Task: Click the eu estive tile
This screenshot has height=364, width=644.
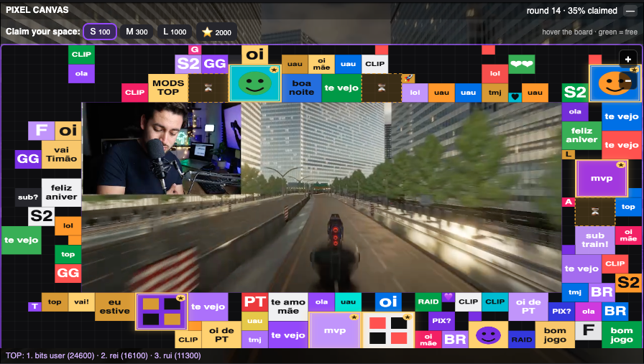Action: tap(114, 307)
